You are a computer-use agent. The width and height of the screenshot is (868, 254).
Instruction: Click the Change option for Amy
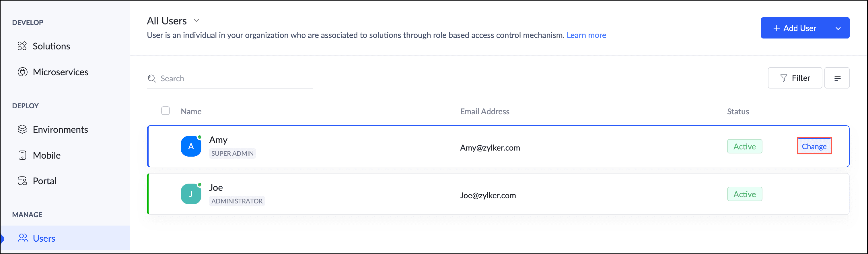814,146
